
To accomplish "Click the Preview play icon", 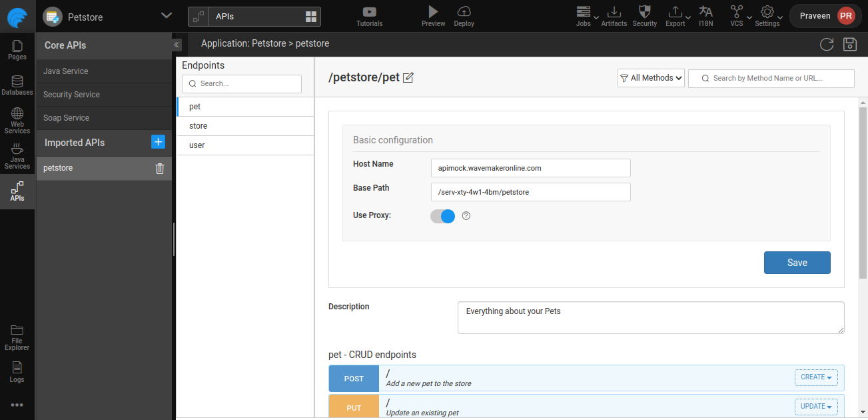I will pyautogui.click(x=433, y=12).
